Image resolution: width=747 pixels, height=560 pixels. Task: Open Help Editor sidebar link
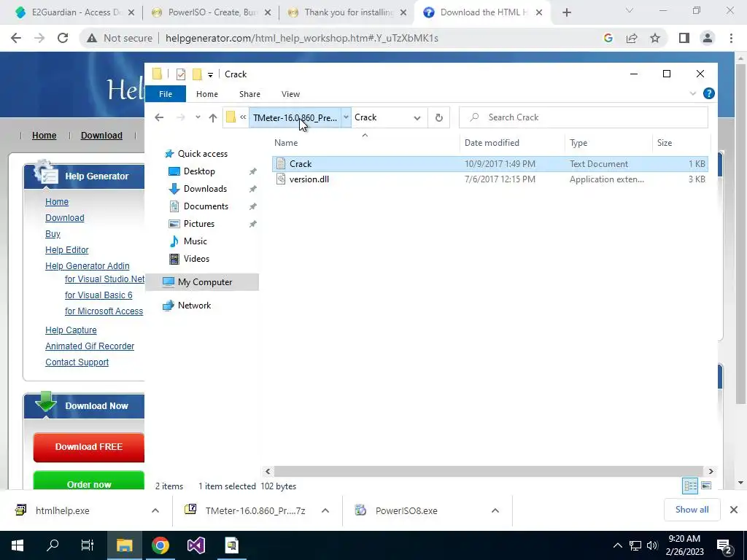[x=66, y=250]
